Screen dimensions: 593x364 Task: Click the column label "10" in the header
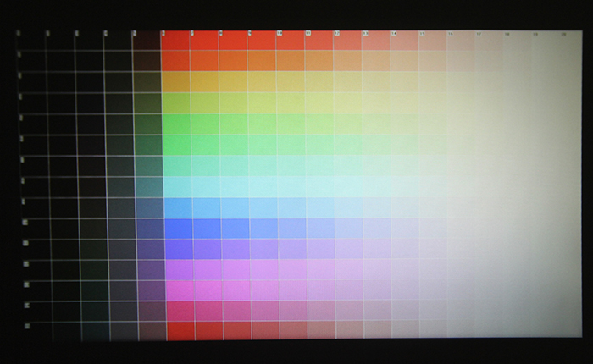tap(280, 34)
